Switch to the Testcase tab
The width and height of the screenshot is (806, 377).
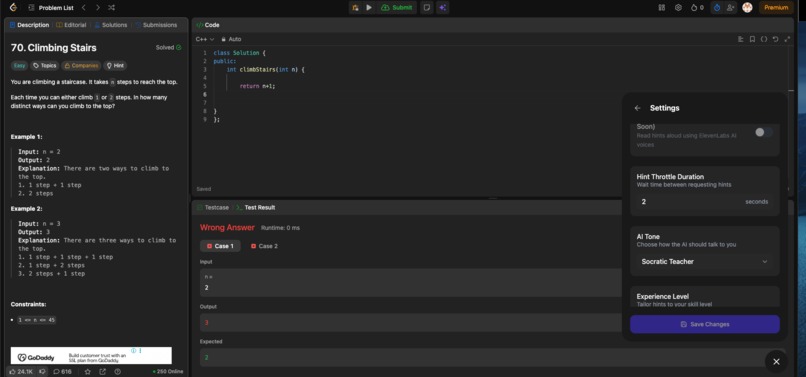pos(213,207)
